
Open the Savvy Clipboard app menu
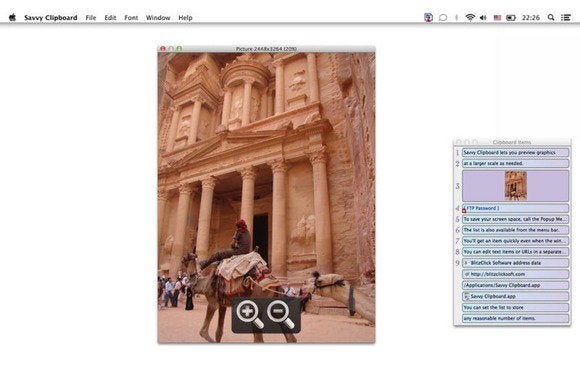point(51,17)
